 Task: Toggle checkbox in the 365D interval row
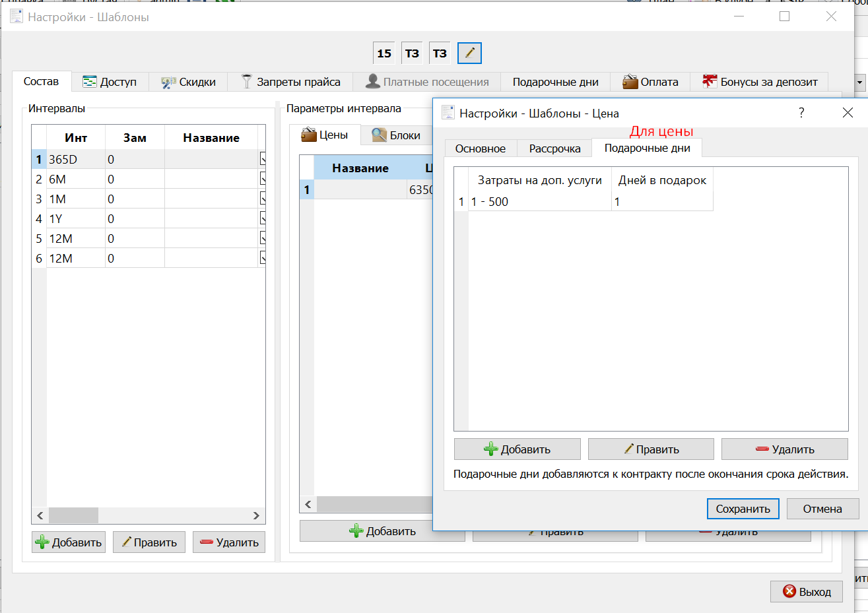[x=263, y=159]
